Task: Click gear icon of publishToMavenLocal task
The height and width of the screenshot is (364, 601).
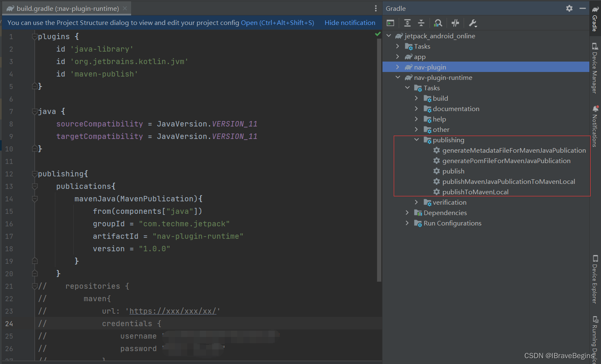Action: [437, 192]
